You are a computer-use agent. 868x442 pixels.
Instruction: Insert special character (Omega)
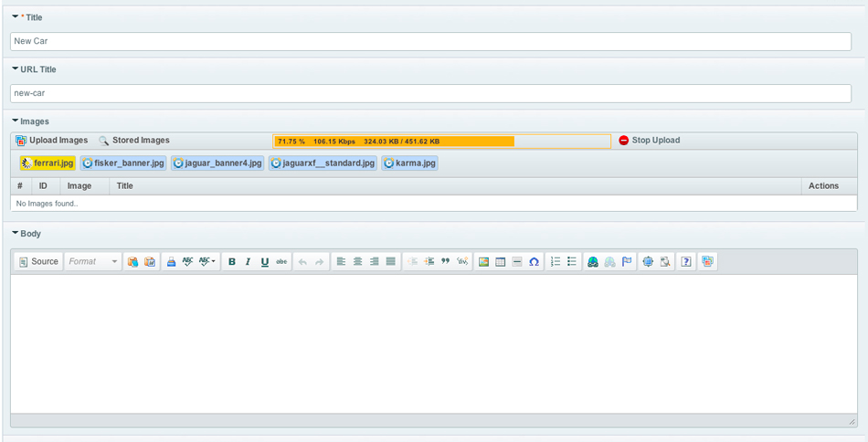click(x=534, y=262)
